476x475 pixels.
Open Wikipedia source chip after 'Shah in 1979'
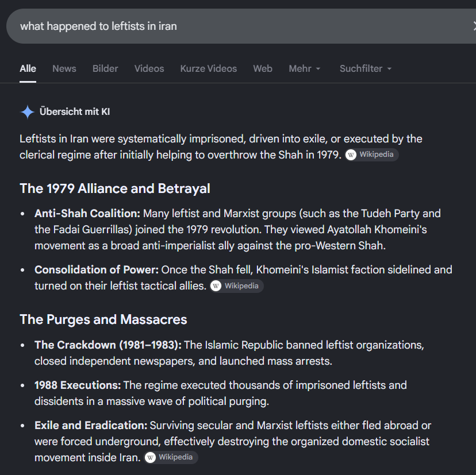click(x=372, y=155)
